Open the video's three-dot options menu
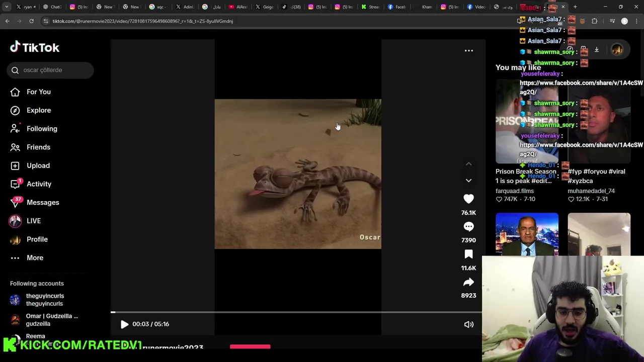This screenshot has height=362, width=644. 468,50
